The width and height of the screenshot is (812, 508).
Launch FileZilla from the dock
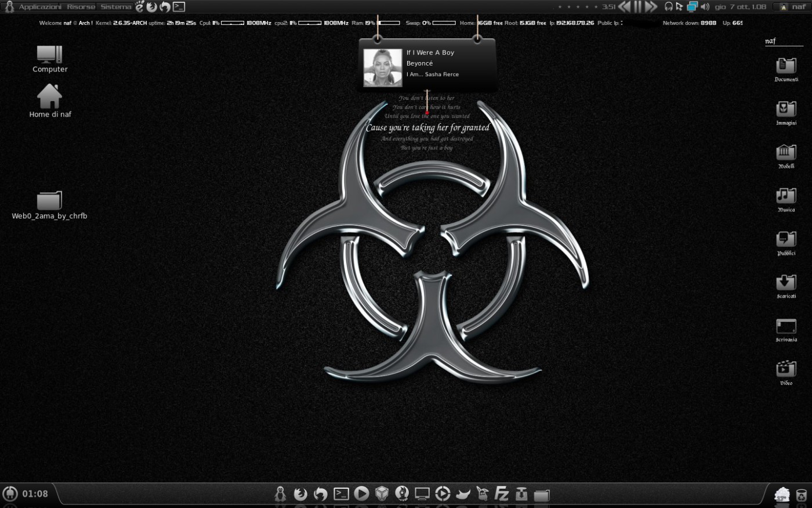502,493
